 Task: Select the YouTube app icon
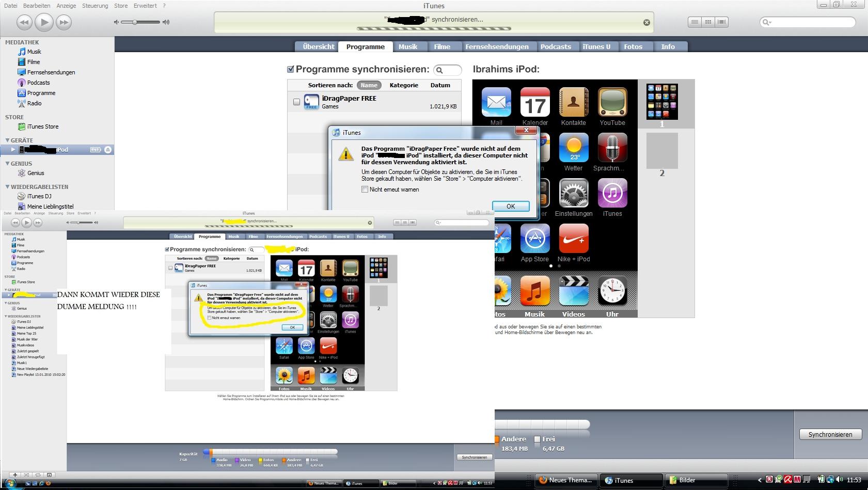(x=612, y=102)
